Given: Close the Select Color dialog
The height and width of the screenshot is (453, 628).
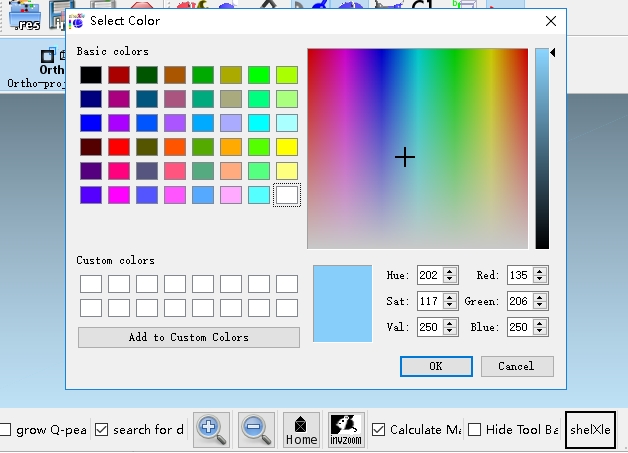Looking at the screenshot, I should click(x=550, y=20).
